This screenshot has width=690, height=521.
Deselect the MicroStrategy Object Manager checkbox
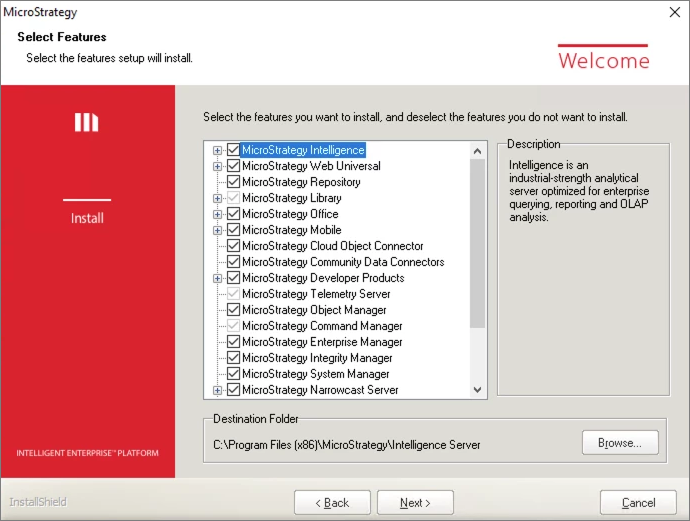coord(233,310)
